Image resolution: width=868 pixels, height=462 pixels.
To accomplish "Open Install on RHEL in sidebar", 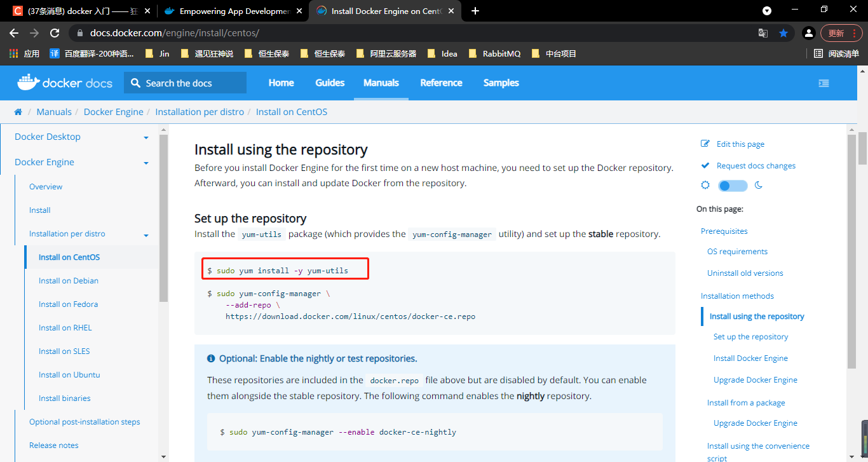I will click(65, 328).
